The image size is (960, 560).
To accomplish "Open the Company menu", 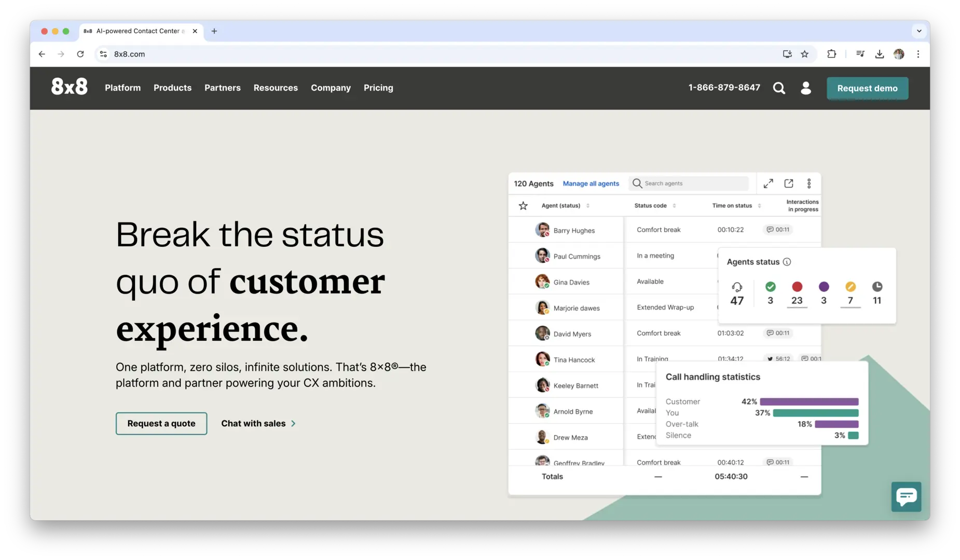I will [x=331, y=88].
